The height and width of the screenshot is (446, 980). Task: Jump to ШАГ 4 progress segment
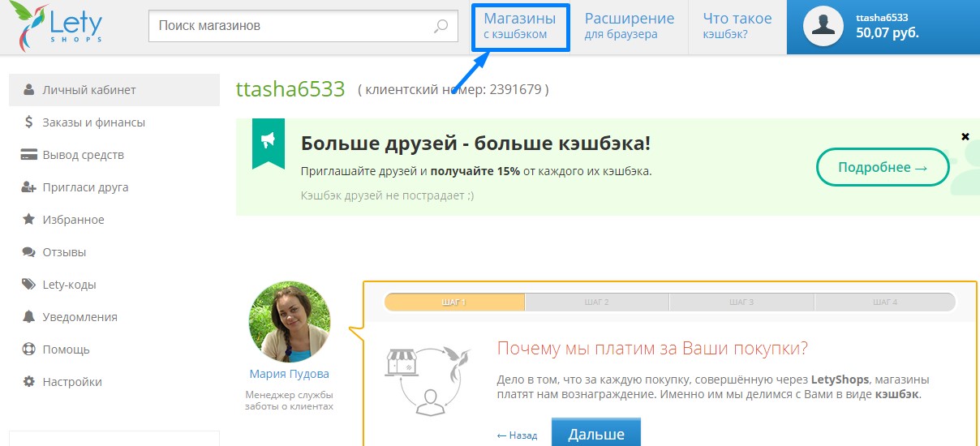[x=883, y=302]
